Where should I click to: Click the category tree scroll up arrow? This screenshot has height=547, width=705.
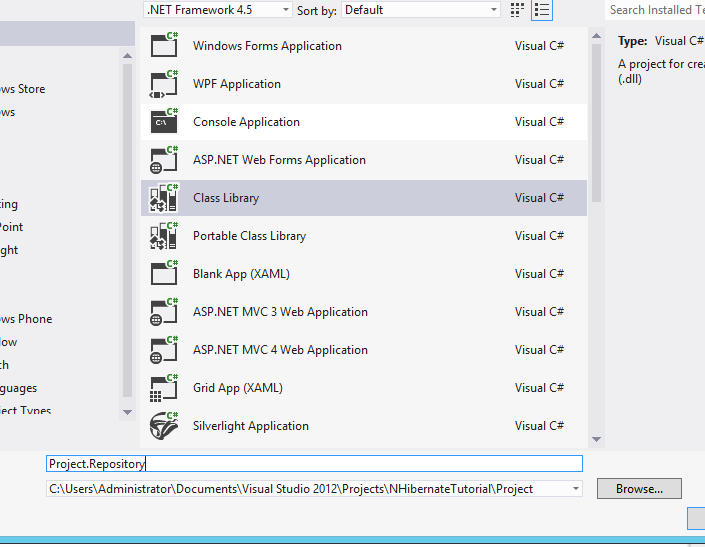(127, 56)
